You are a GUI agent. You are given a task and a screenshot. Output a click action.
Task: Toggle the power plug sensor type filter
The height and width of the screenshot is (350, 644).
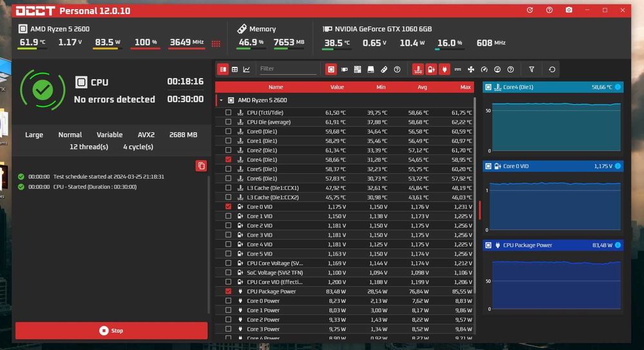tap(444, 69)
